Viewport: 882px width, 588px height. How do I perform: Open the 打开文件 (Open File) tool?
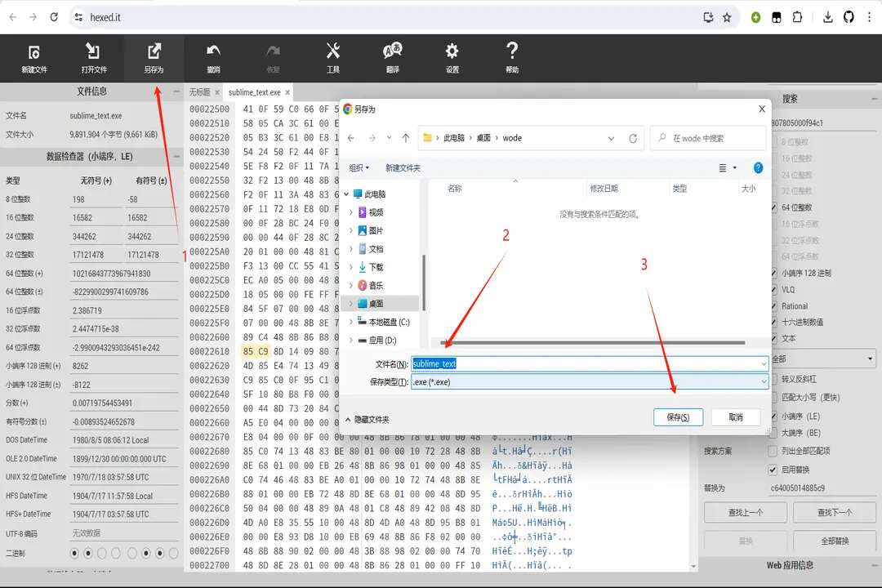(x=94, y=58)
